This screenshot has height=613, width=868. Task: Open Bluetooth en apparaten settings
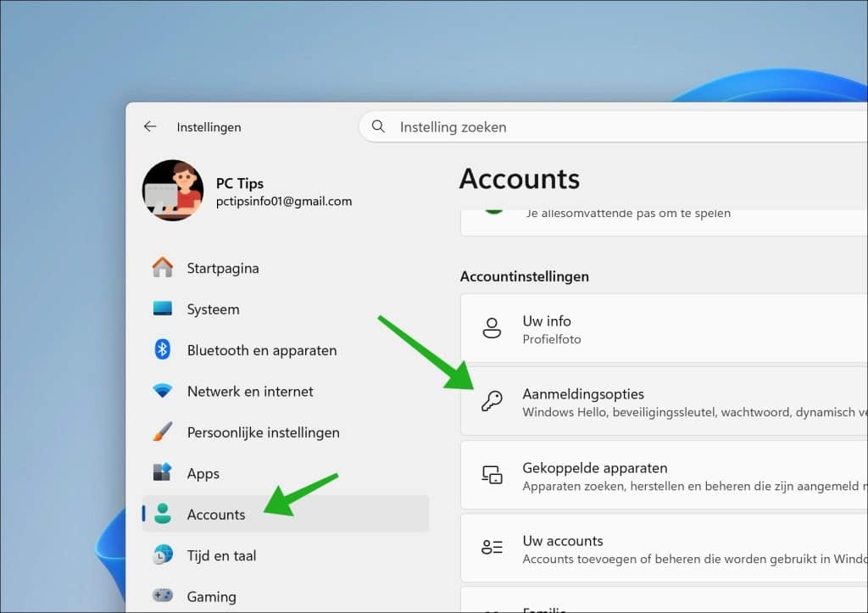point(285,350)
